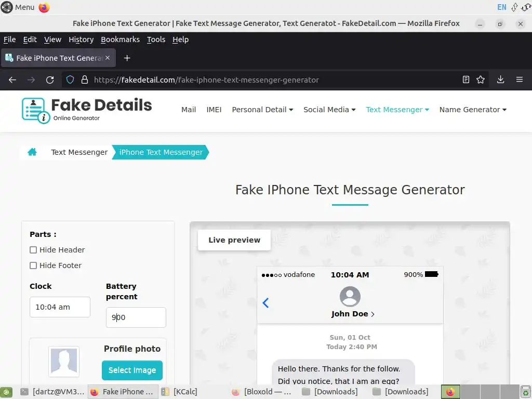Expand the Name Generator dropdown

point(473,110)
